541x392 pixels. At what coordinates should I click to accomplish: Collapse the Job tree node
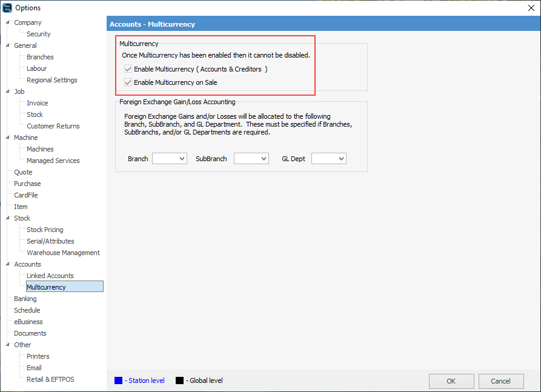pyautogui.click(x=8, y=91)
